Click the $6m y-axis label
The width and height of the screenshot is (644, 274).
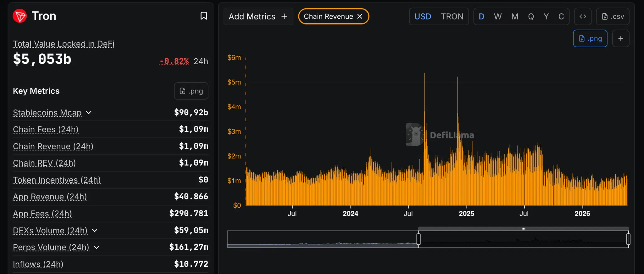[x=234, y=58]
